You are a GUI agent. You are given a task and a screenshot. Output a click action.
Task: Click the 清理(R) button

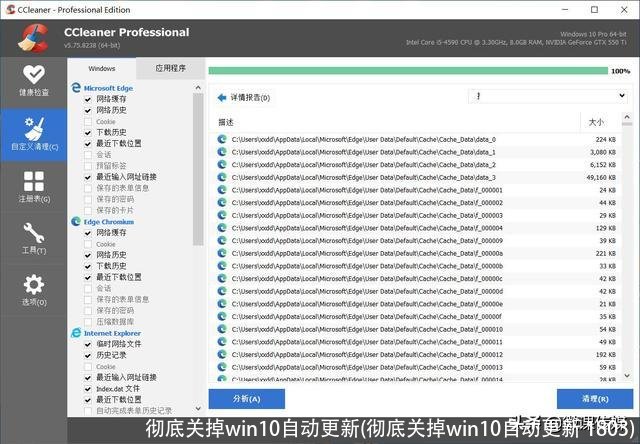pos(595,399)
